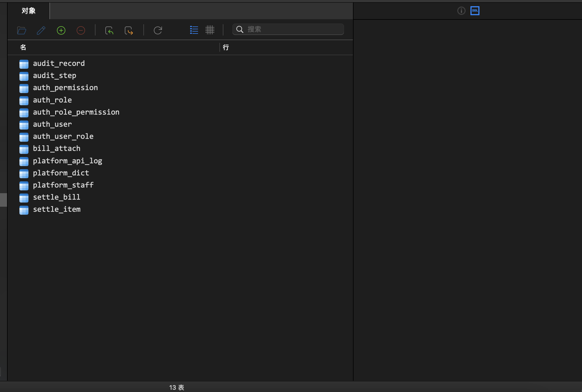This screenshot has width=582, height=392.
Task: Open the Import Wizard green arrow icon
Action: click(109, 30)
